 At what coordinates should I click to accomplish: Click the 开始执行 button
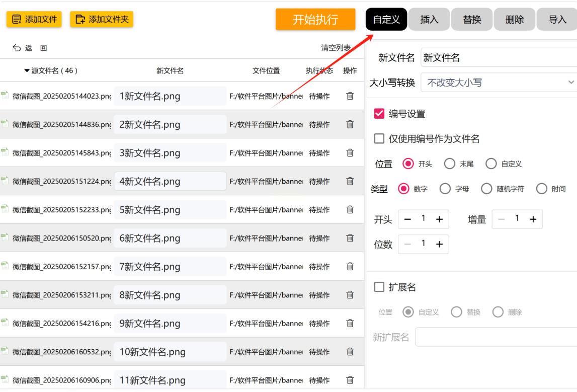(x=315, y=19)
